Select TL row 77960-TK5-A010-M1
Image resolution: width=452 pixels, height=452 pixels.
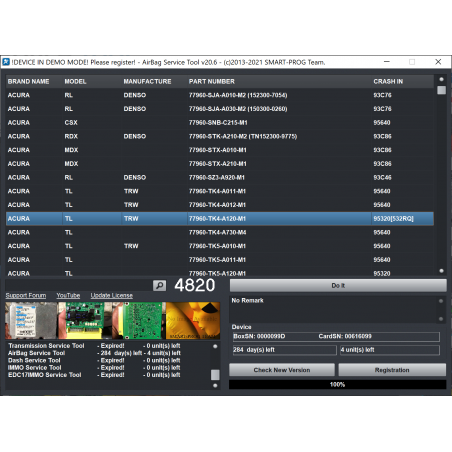220,246
